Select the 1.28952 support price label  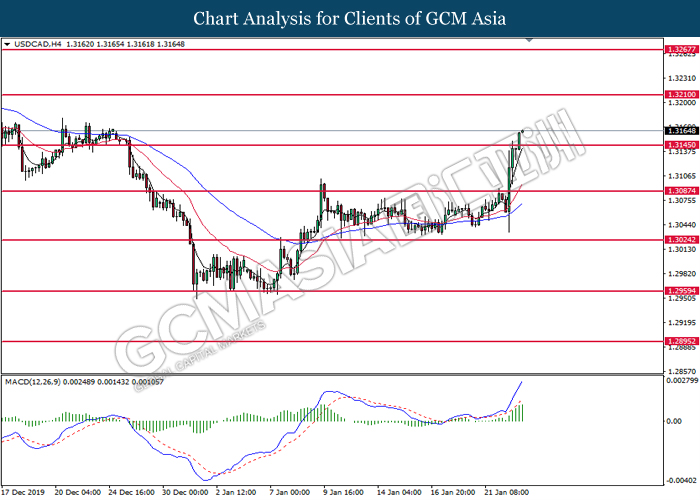click(681, 342)
